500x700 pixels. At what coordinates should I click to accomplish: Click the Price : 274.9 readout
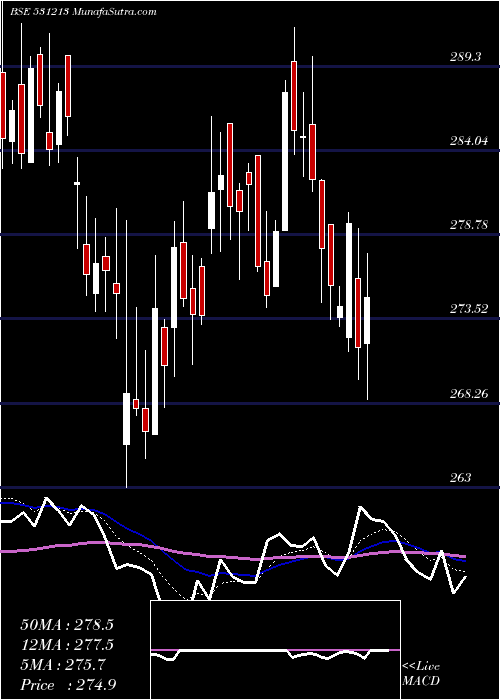click(68, 685)
